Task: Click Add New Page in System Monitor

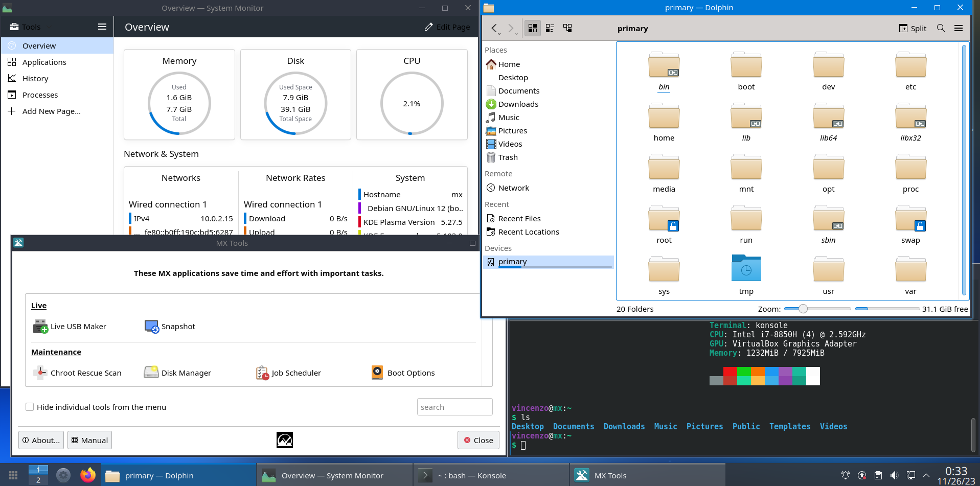Action: point(57,111)
